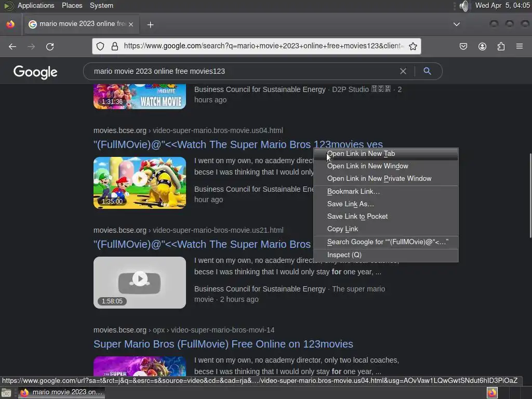This screenshot has height=399, width=532.
Task: Click the Google search magnifier icon
Action: tap(427, 71)
